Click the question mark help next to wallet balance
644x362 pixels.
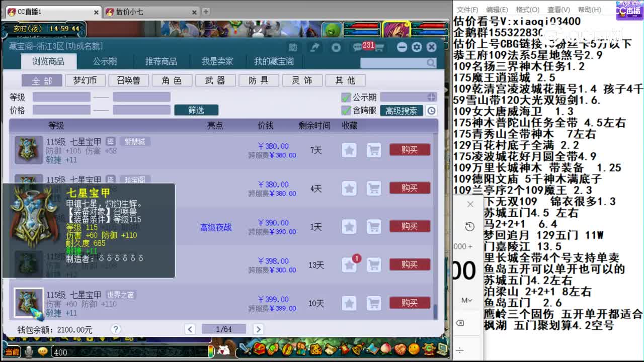coord(116,329)
